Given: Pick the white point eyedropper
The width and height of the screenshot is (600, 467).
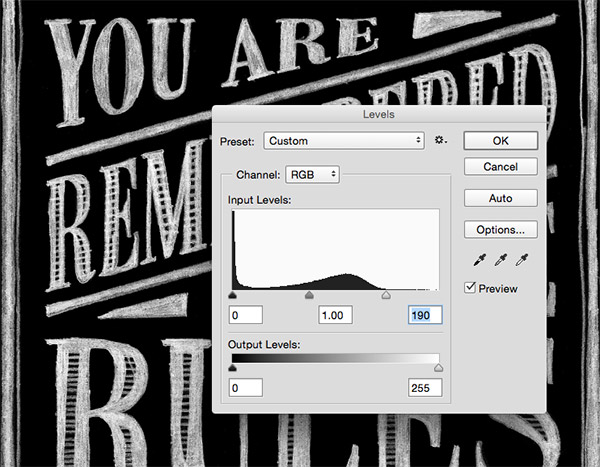Looking at the screenshot, I should click(x=520, y=260).
